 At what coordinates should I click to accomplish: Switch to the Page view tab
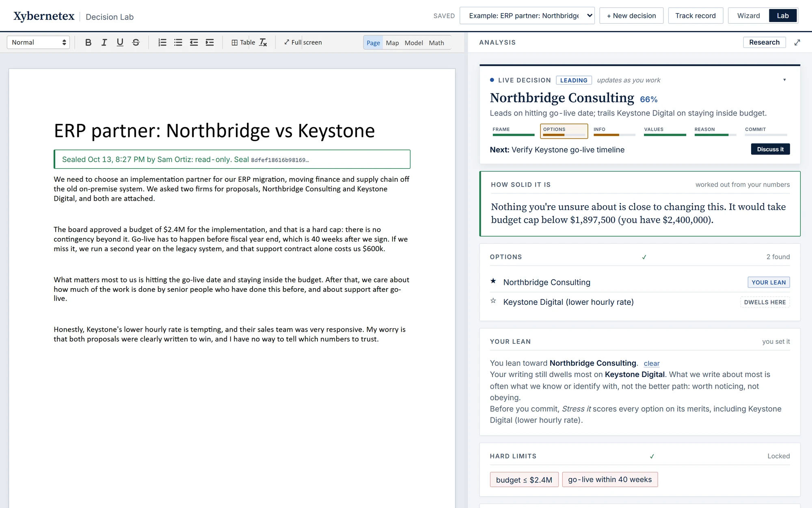(x=373, y=43)
